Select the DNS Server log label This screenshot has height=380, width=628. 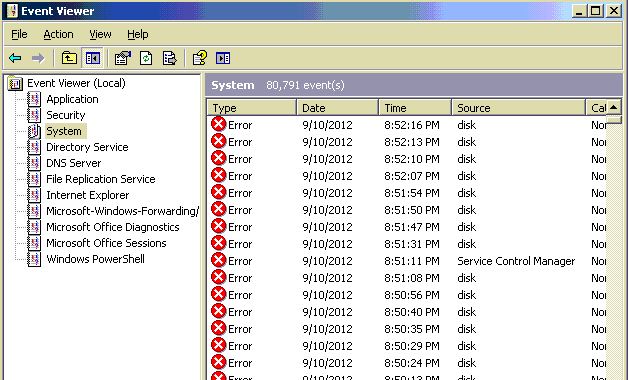74,163
